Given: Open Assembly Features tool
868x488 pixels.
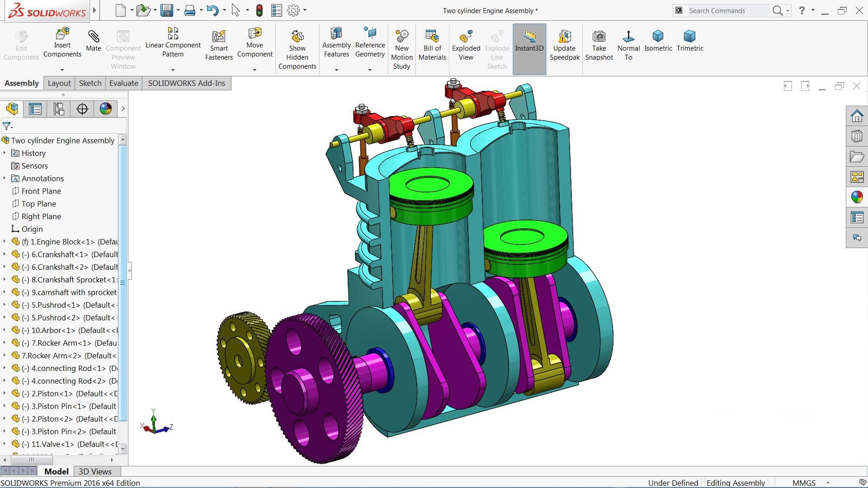Looking at the screenshot, I should pos(336,43).
